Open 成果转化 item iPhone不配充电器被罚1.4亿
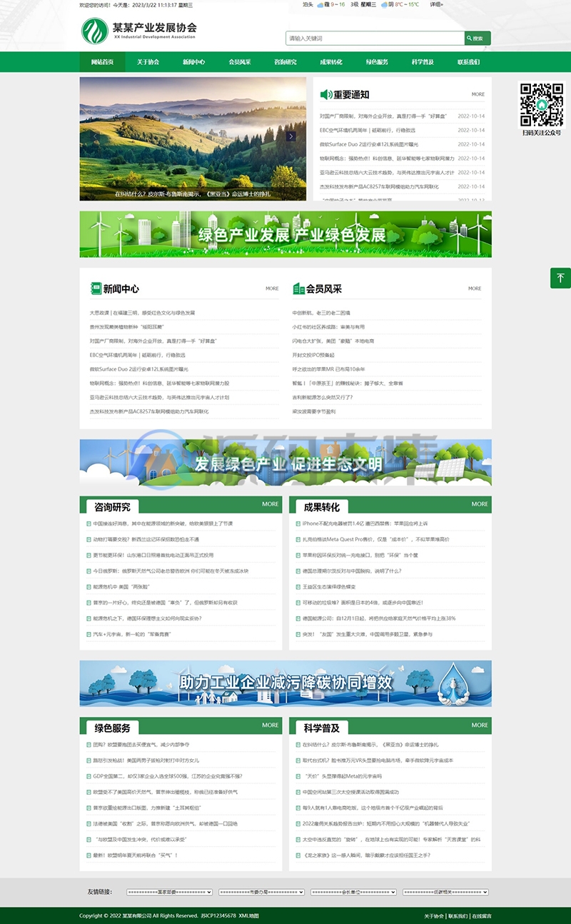 [365, 523]
